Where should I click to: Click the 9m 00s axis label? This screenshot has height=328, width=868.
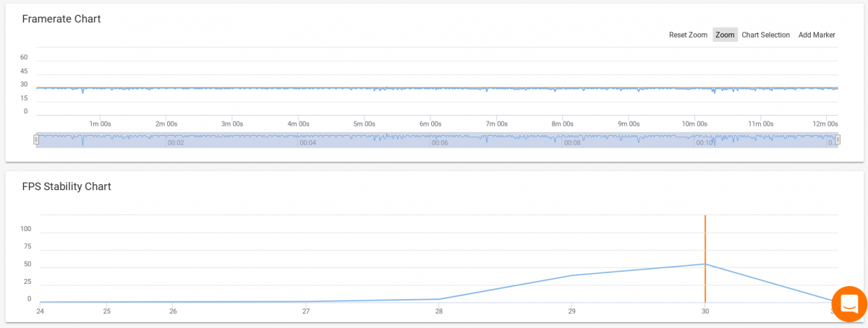(629, 124)
